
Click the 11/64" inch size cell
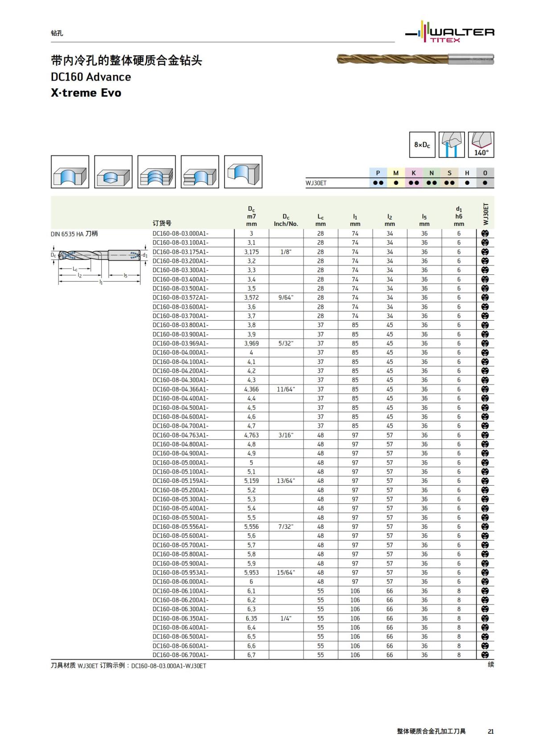click(286, 389)
